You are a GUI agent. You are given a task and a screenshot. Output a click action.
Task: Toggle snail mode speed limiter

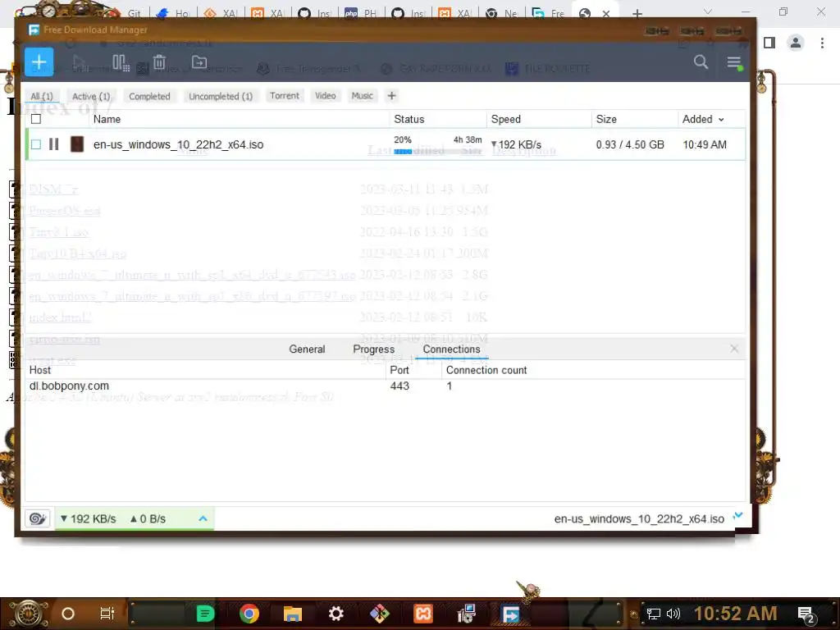click(x=38, y=518)
